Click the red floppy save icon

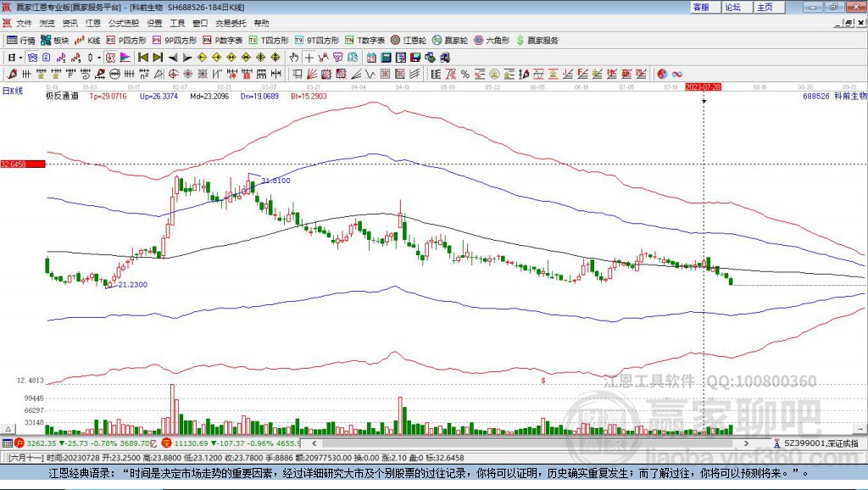tap(415, 58)
